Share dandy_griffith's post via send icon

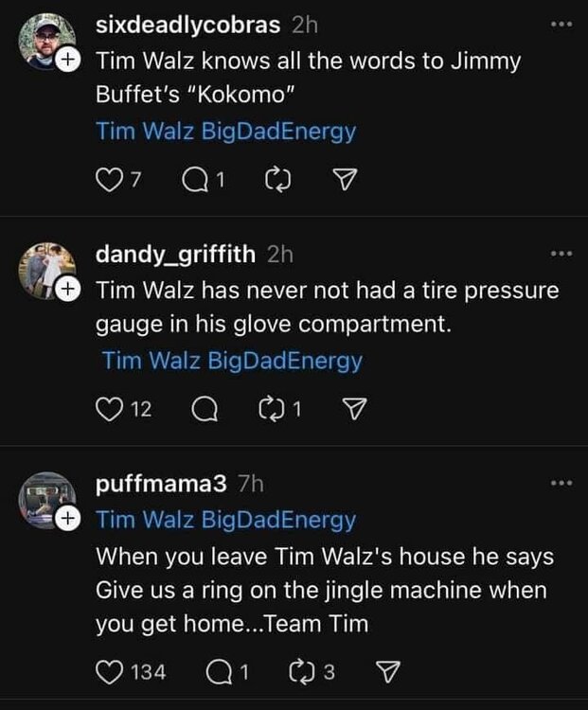pos(352,409)
